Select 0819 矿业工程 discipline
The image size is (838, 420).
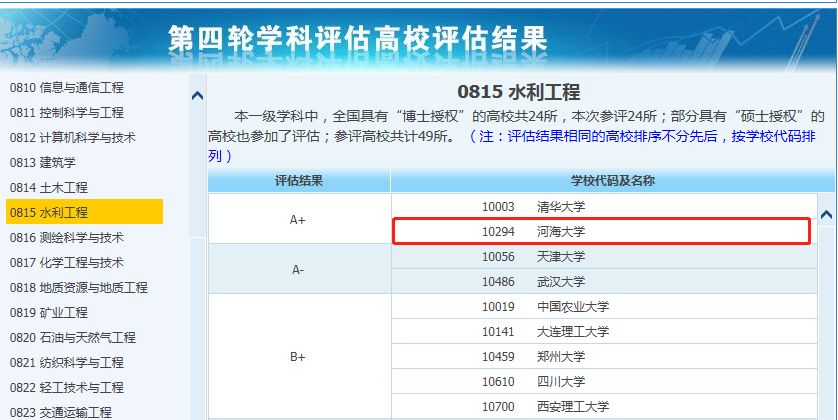49,313
